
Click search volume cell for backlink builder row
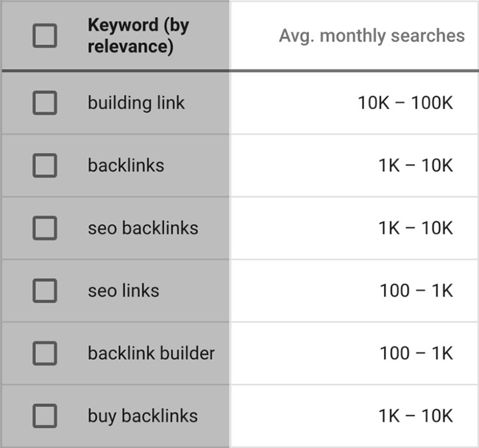click(416, 353)
